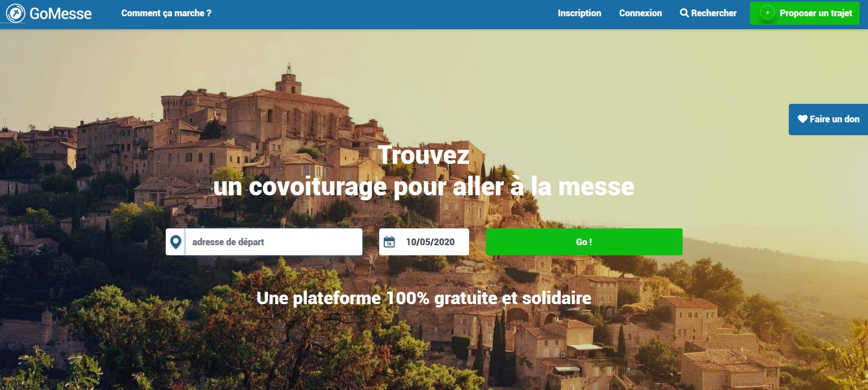868x390 pixels.
Task: Click the hilltop church in the hero photo
Action: (289, 105)
